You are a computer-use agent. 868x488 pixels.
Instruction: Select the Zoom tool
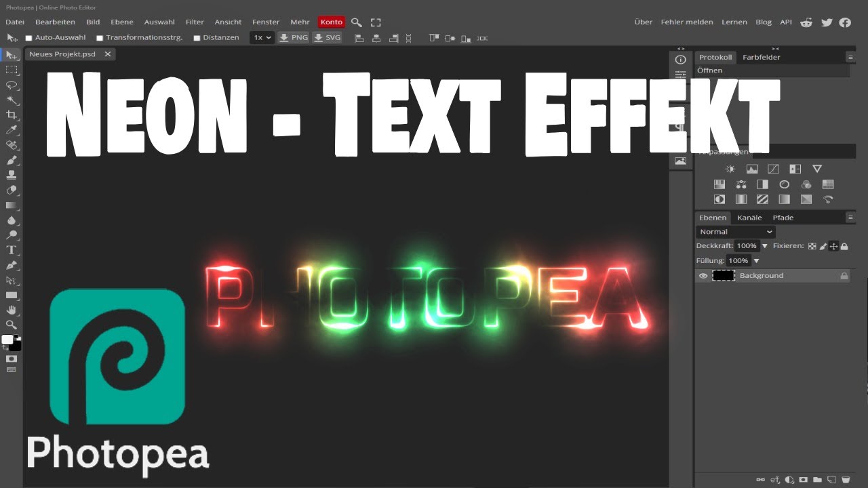click(x=12, y=325)
